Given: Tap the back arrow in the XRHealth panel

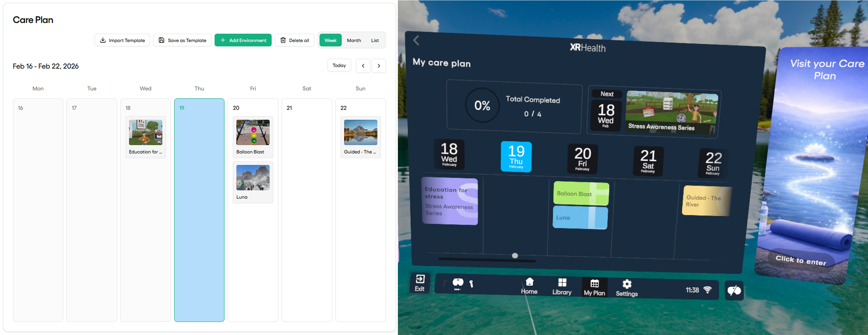Looking at the screenshot, I should (x=417, y=41).
